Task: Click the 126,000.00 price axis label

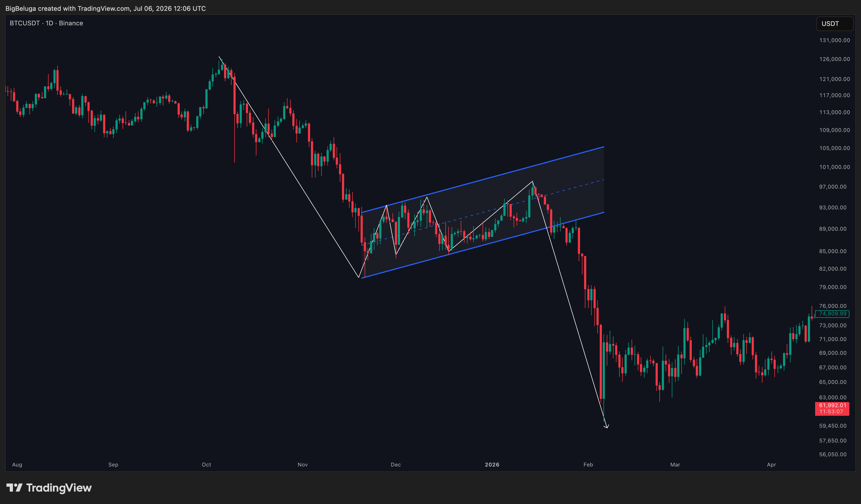Action: pyautogui.click(x=834, y=59)
